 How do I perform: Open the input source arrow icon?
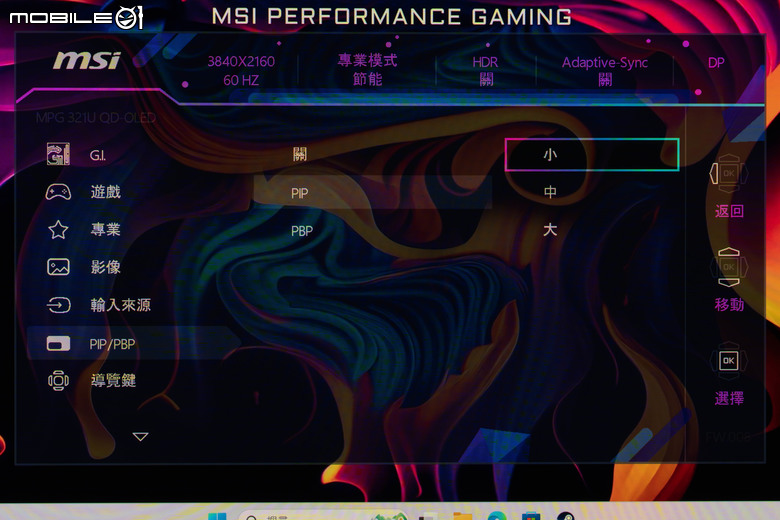click(x=58, y=305)
